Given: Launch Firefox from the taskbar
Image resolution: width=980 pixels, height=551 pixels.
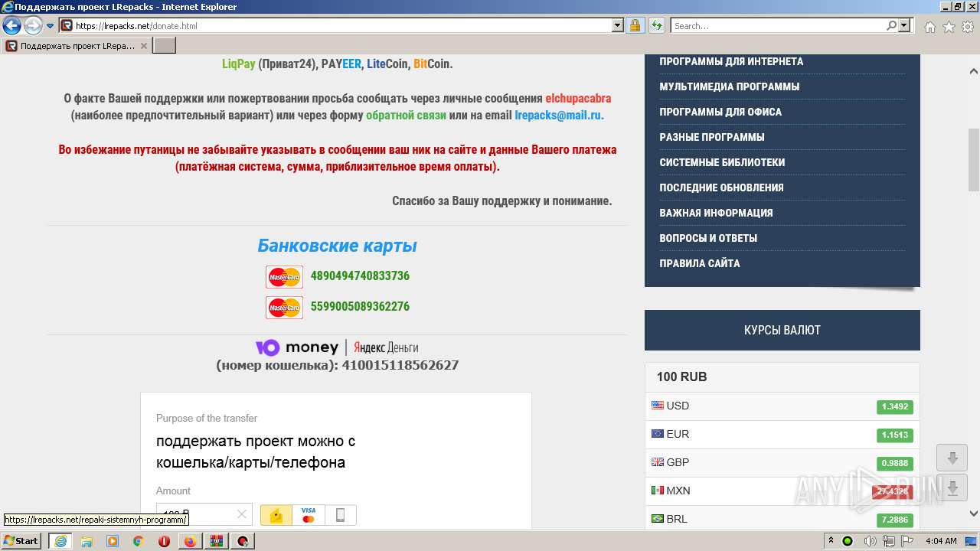Looking at the screenshot, I should point(190,541).
